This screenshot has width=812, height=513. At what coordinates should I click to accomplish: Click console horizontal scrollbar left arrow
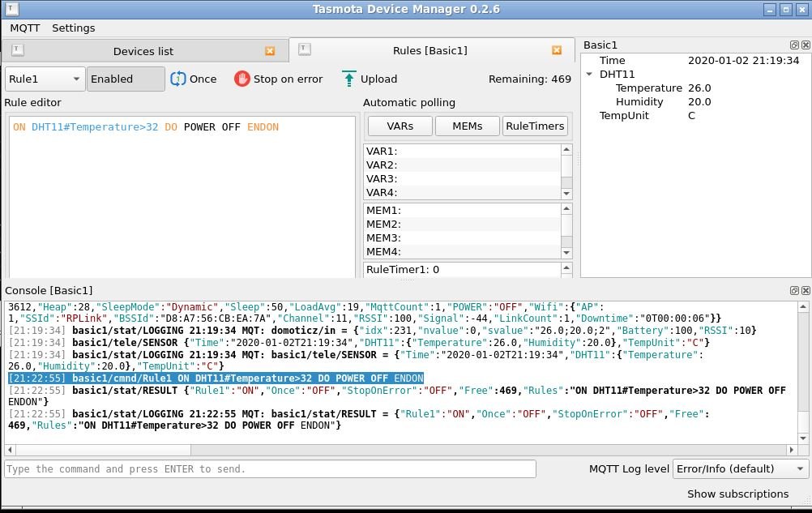pyautogui.click(x=10, y=450)
